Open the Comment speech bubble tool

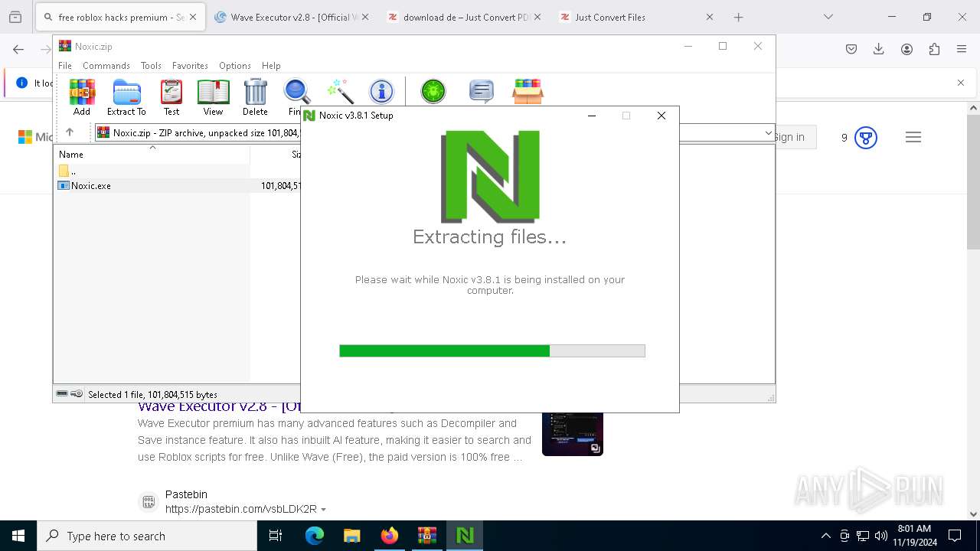[481, 92]
